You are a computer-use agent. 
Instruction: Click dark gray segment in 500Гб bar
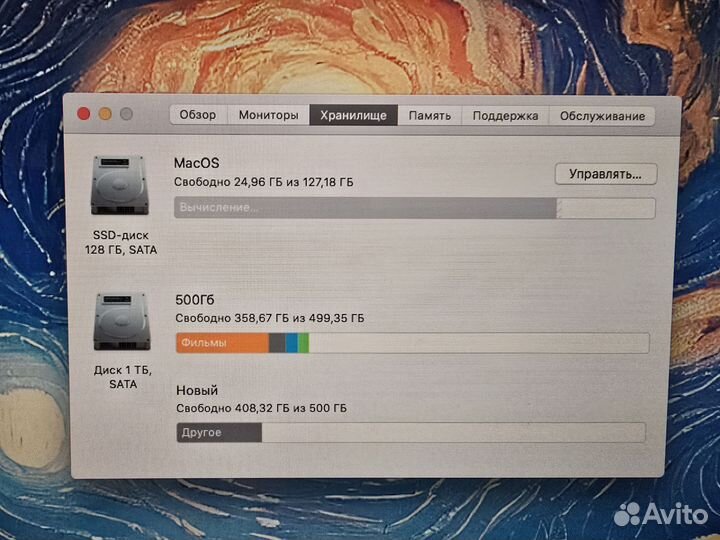pos(277,343)
